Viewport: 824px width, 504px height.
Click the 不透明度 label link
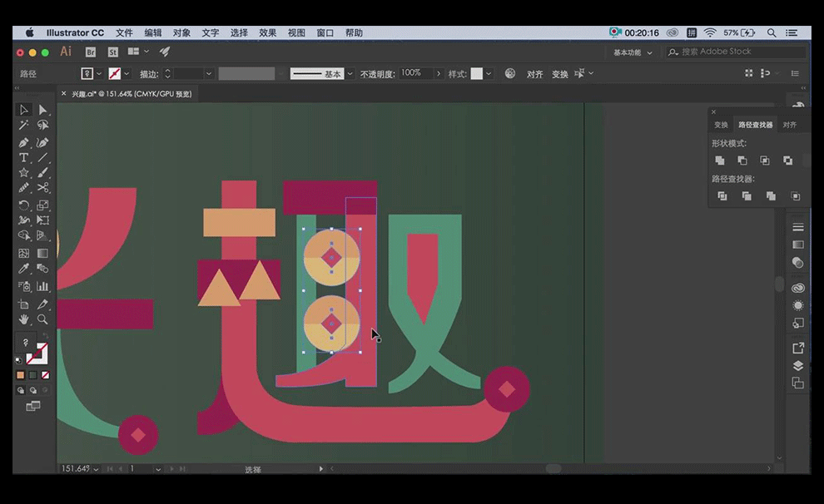(x=378, y=74)
